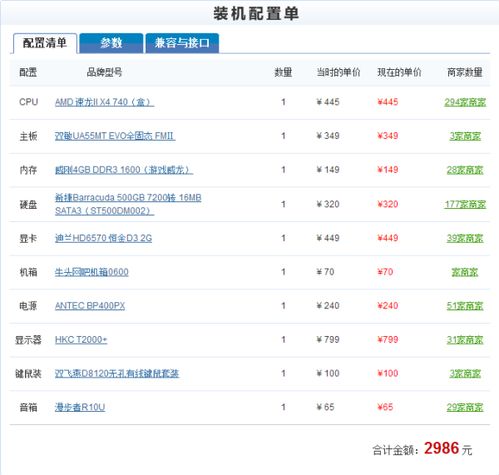Click the 硬盘 row label

(28, 204)
